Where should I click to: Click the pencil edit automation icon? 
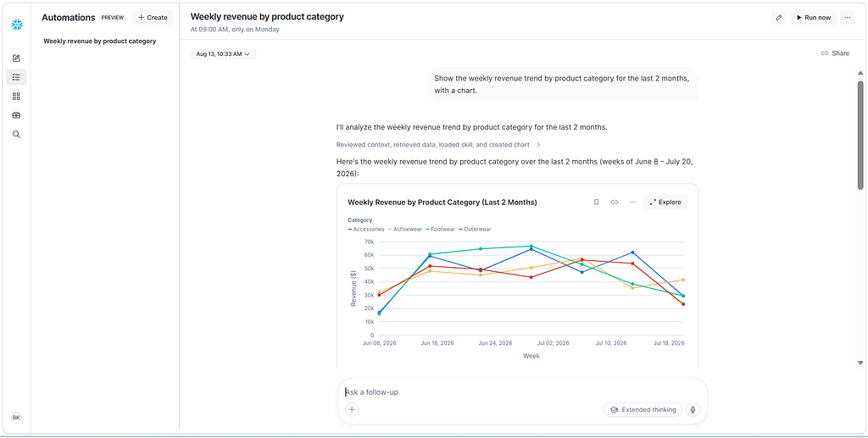[x=778, y=18]
